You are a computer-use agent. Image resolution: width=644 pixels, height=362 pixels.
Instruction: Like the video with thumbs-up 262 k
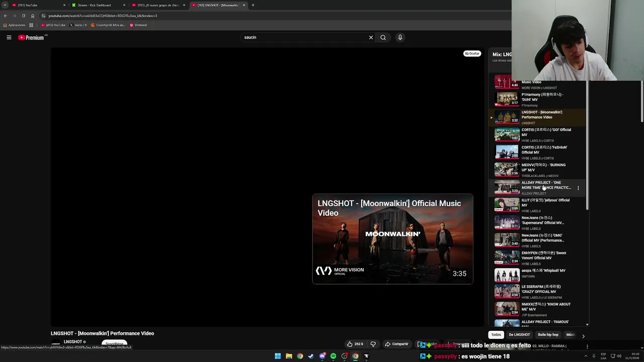coord(355,344)
